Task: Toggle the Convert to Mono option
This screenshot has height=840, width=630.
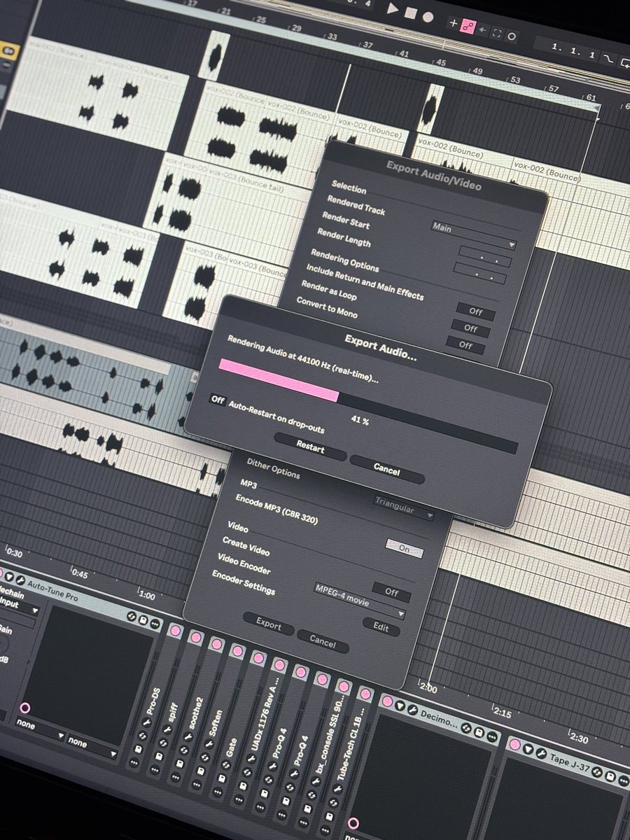Action: [x=465, y=344]
